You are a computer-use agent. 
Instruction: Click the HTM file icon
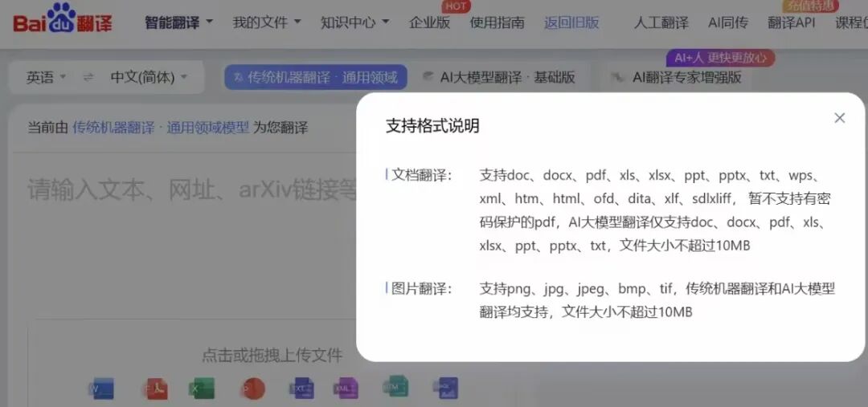395,387
